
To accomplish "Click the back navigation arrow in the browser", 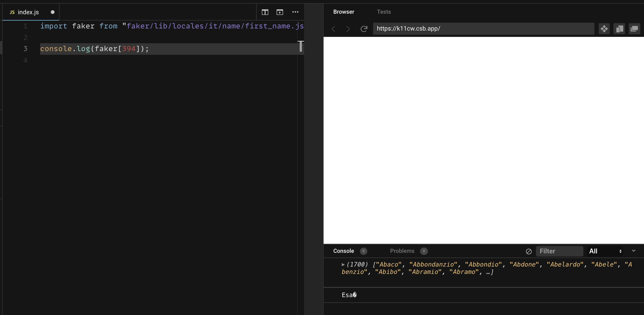I will point(333,29).
